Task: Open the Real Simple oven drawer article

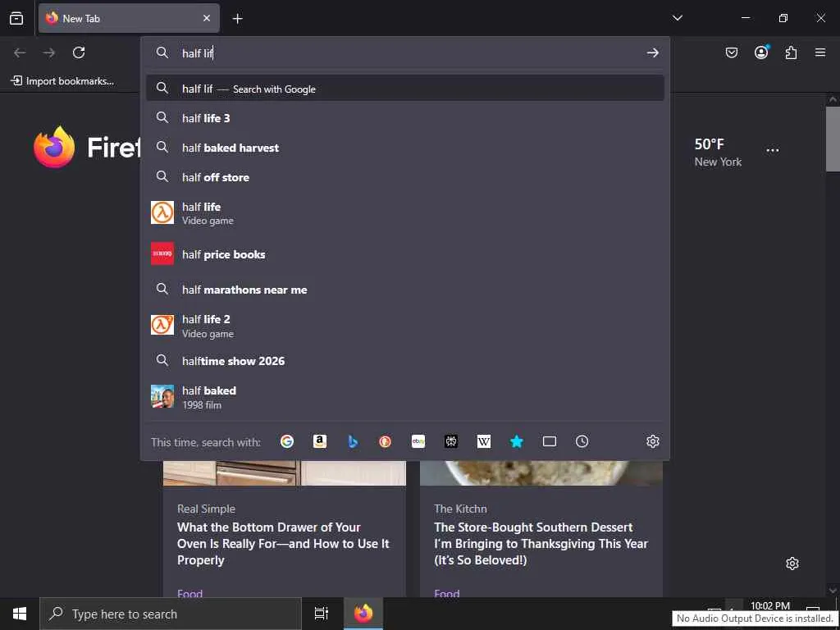Action: [283, 543]
